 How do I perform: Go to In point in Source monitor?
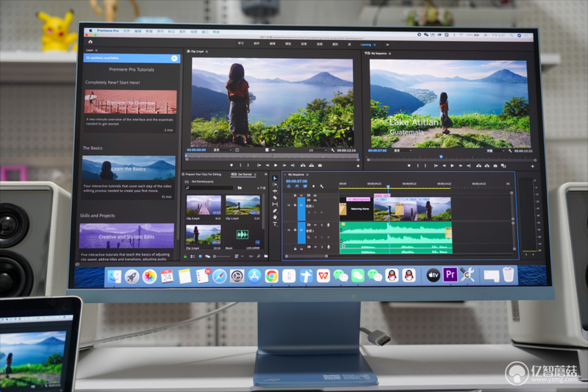[259, 165]
